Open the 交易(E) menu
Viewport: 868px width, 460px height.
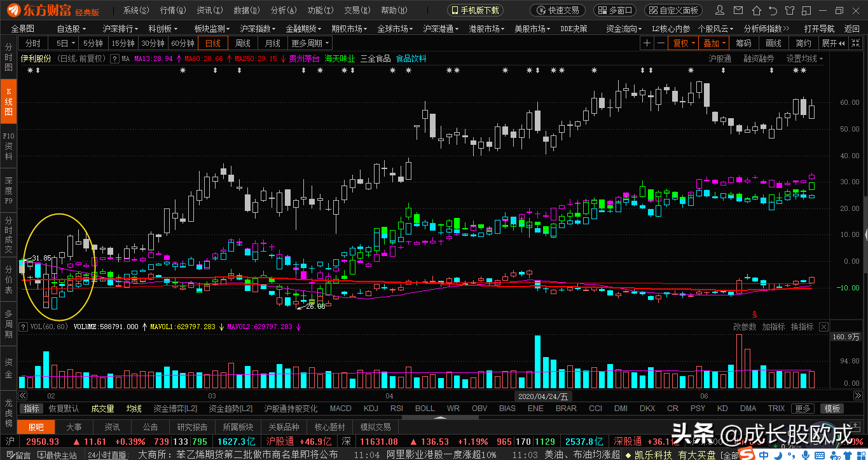pyautogui.click(x=357, y=10)
